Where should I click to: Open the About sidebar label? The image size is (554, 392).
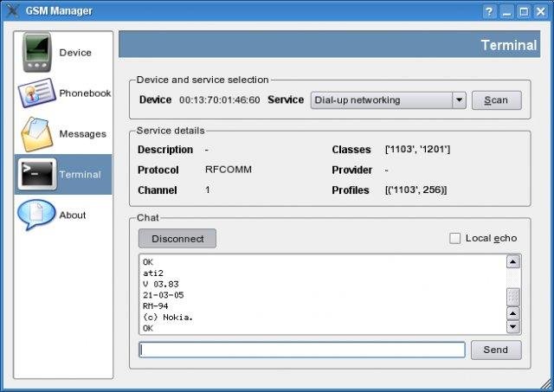(73, 215)
